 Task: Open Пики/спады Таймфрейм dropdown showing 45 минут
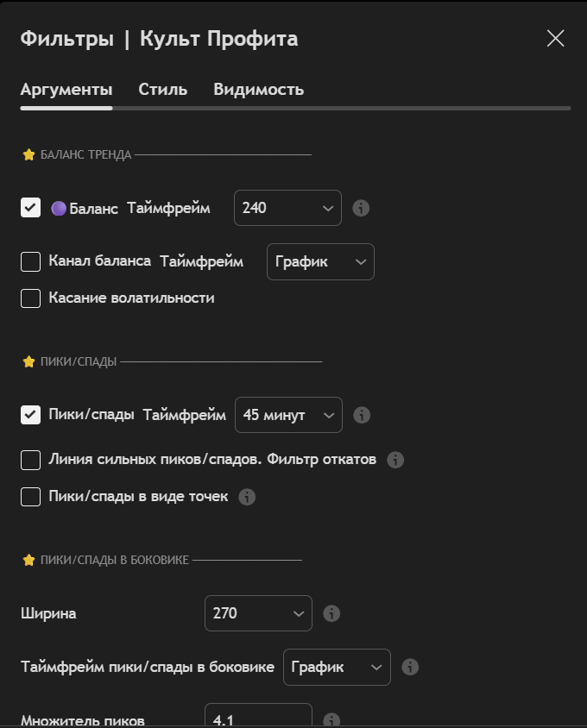288,415
